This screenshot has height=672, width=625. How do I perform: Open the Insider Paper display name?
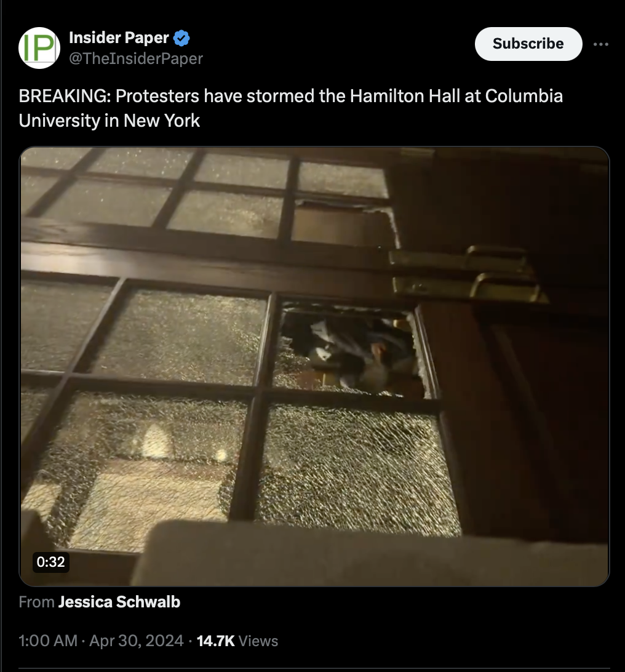(x=119, y=38)
